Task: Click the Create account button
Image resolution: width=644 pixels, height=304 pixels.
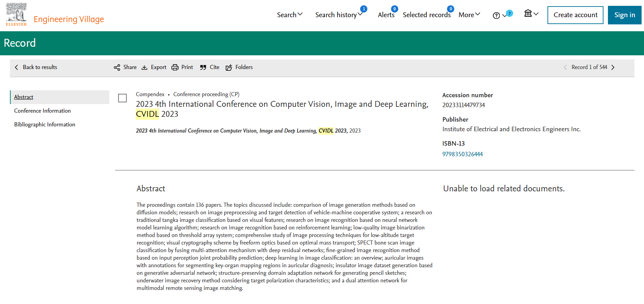Action: 575,15
